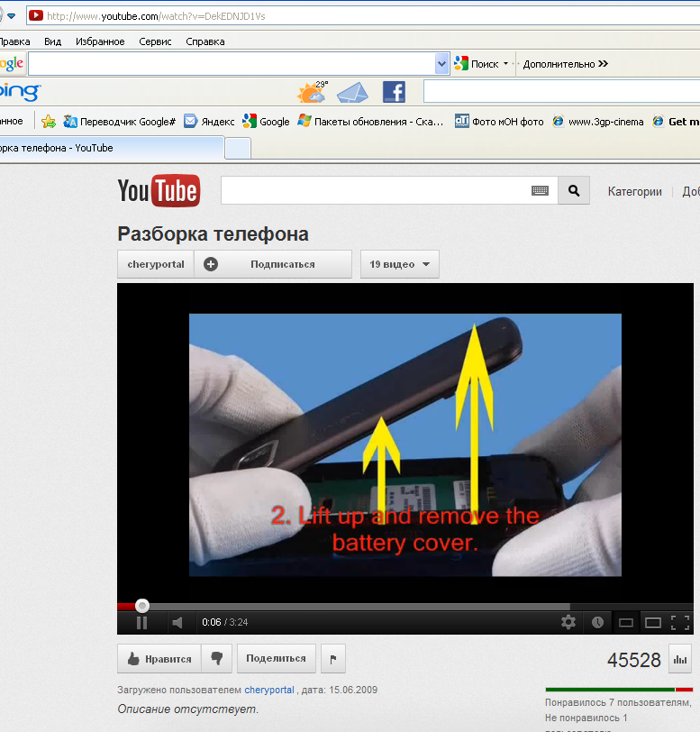Open Facebook icon in Bing toolbar
Image resolution: width=700 pixels, height=732 pixels.
(x=394, y=92)
